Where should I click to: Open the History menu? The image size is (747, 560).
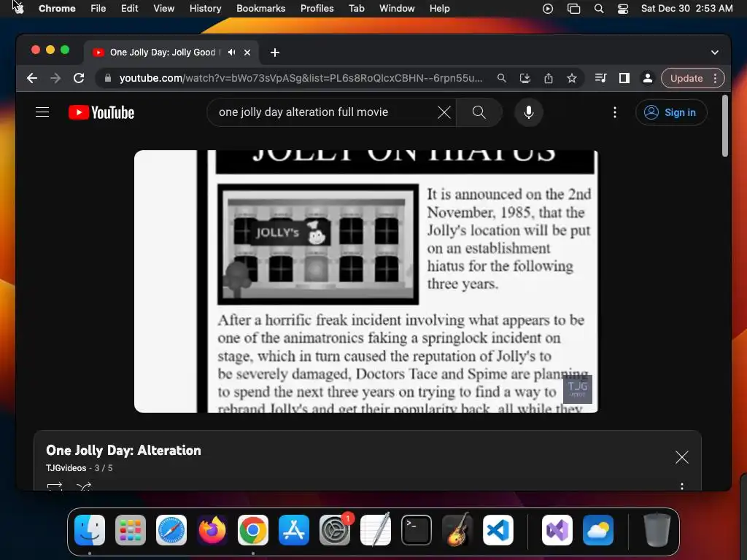pyautogui.click(x=205, y=8)
